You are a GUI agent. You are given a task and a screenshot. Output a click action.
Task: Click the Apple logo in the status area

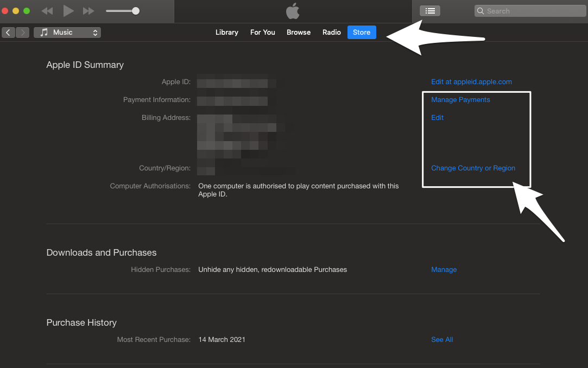click(293, 11)
